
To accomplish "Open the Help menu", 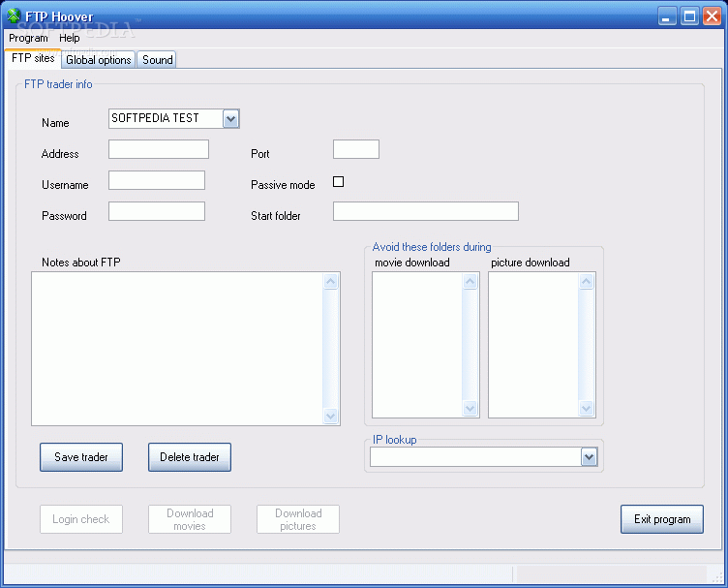I will [x=69, y=38].
